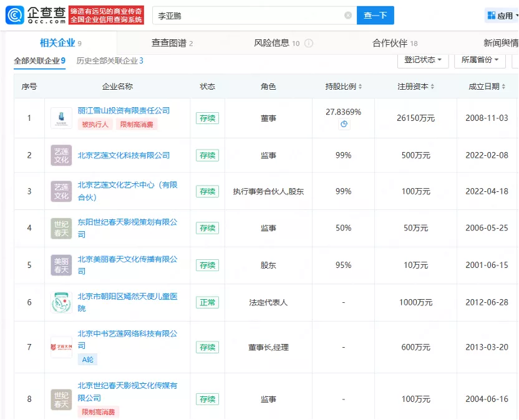This screenshot has width=519, height=420.
Task: Click the 丽江雪山投资 company logo
Action: click(61, 117)
